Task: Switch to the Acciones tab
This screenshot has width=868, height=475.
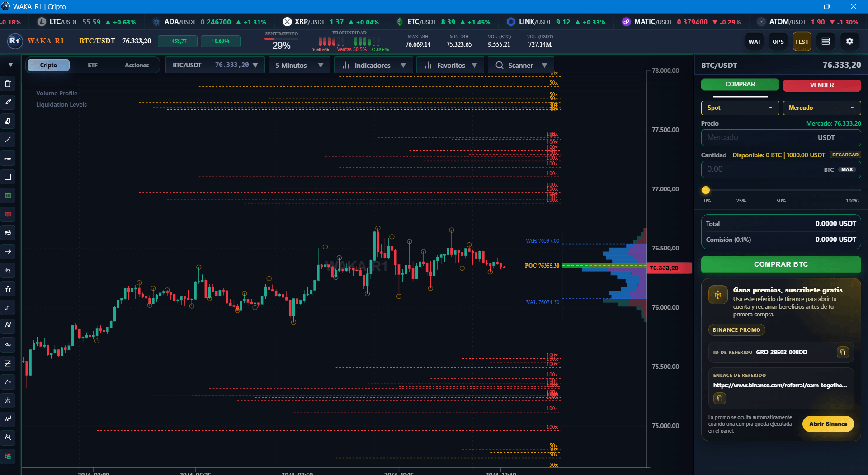Action: [x=137, y=65]
